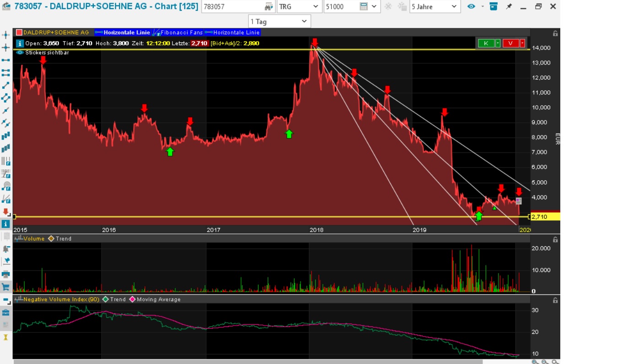Open the '5 Jahre' time range dropdown
This screenshot has height=364, width=644.
(x=435, y=6)
